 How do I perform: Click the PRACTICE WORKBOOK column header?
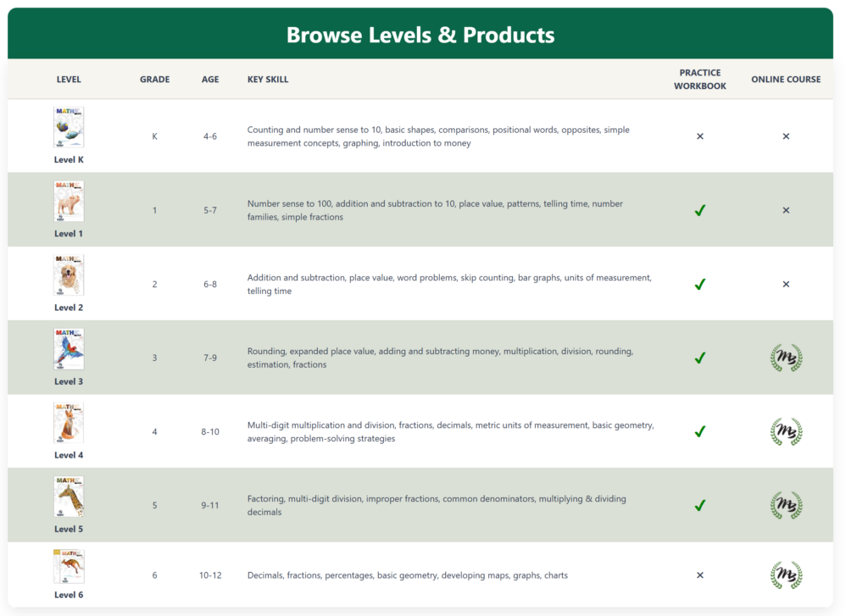[x=700, y=79]
